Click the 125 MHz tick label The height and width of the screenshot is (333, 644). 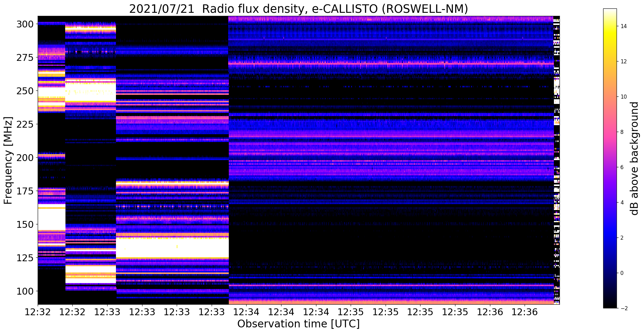pos(26,258)
